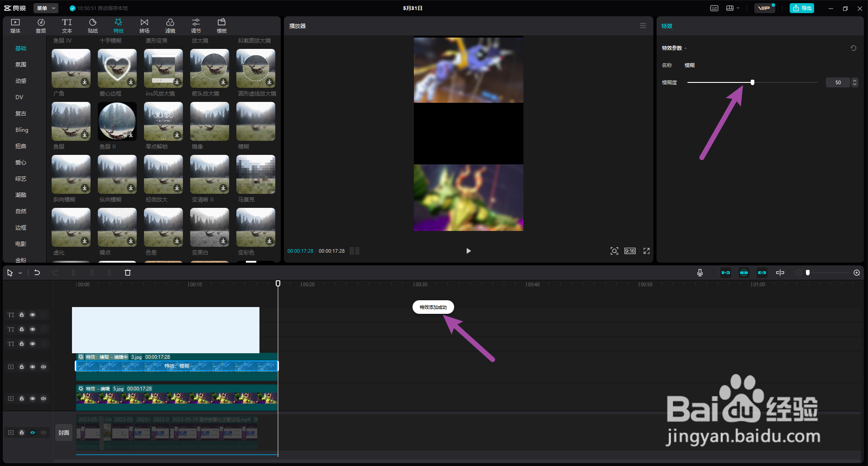This screenshot has height=466, width=868.
Task: Download the 圆形虚线放大镜 effect
Action: pyautogui.click(x=269, y=82)
